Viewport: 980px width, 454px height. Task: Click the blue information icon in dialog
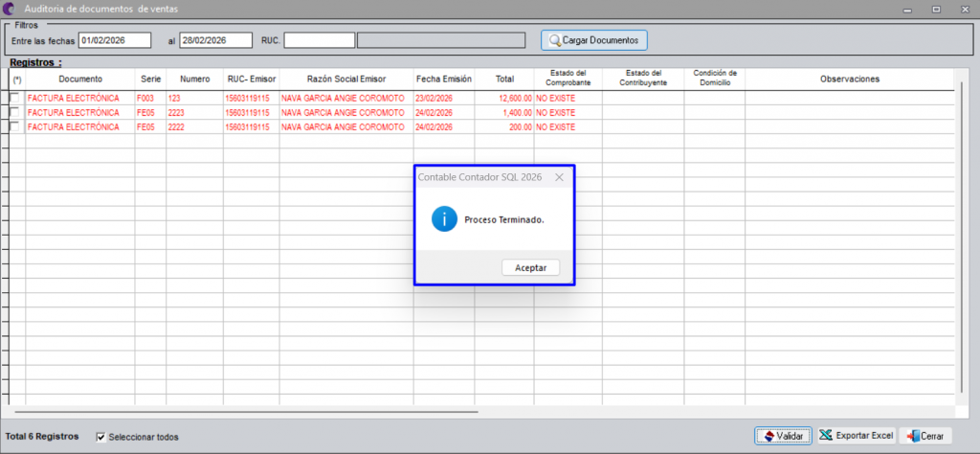tap(444, 219)
